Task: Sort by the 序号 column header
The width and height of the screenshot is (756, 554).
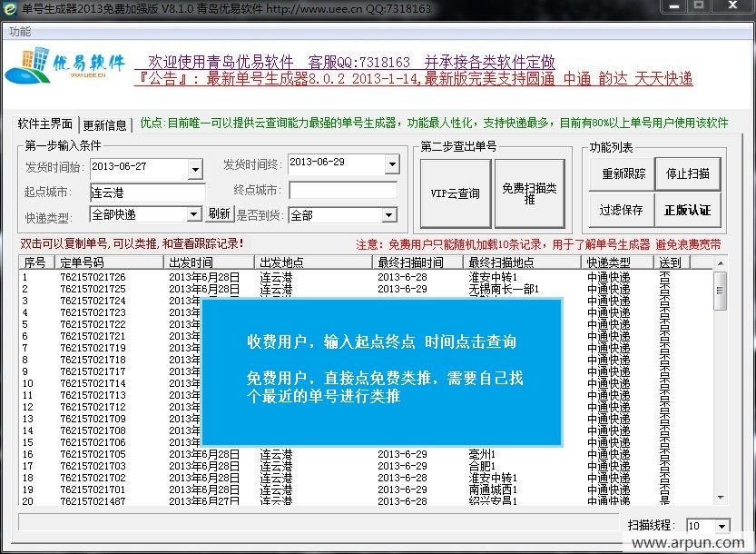Action: (x=36, y=262)
